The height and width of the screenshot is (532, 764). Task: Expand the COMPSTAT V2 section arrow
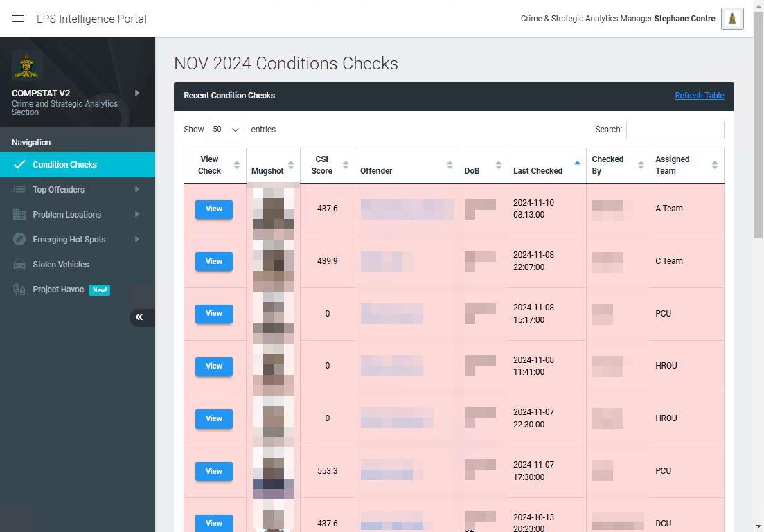click(136, 93)
